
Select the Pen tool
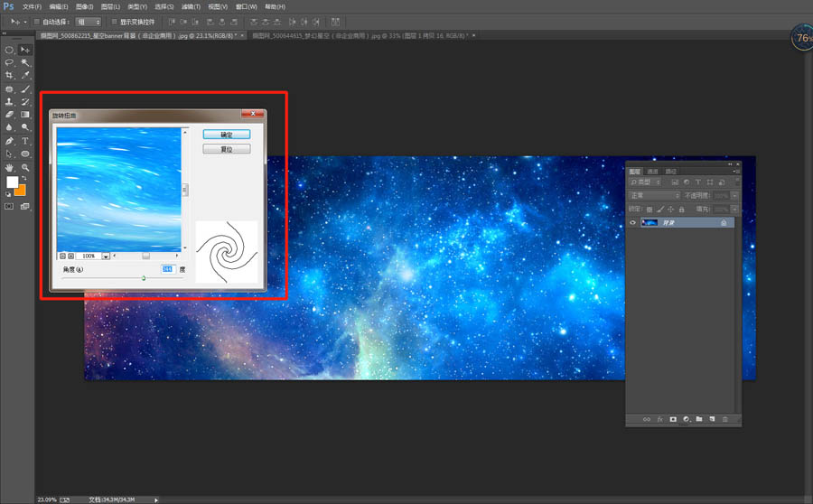click(10, 141)
